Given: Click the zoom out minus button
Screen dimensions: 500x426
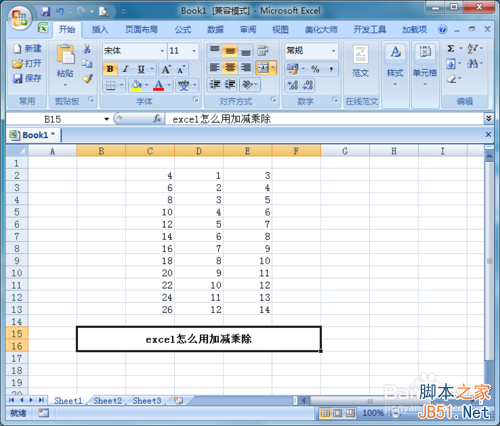Looking at the screenshot, I should point(396,413).
